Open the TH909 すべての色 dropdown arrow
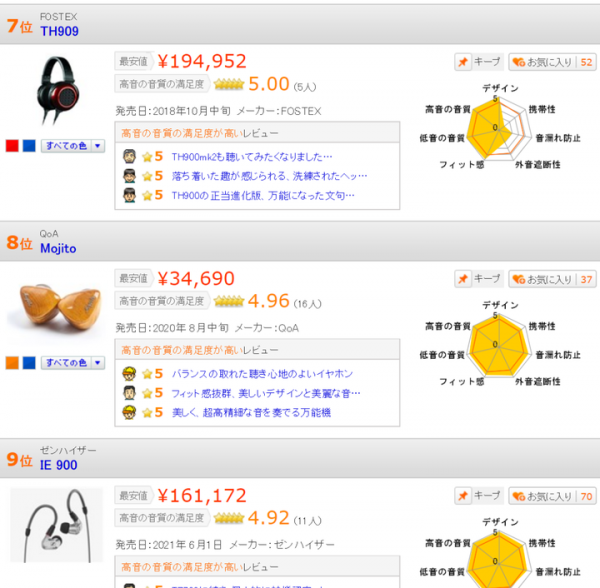The height and width of the screenshot is (588, 600). (98, 146)
